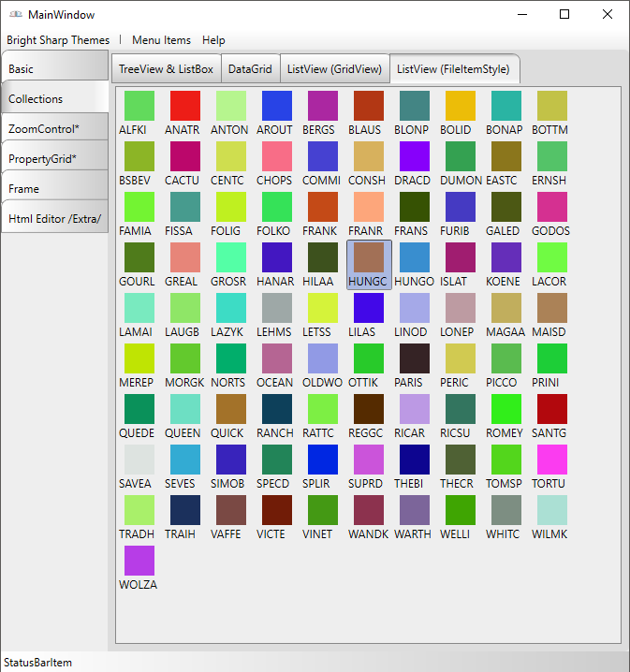Open the Help menu
This screenshot has height=672, width=630.
pyautogui.click(x=213, y=40)
